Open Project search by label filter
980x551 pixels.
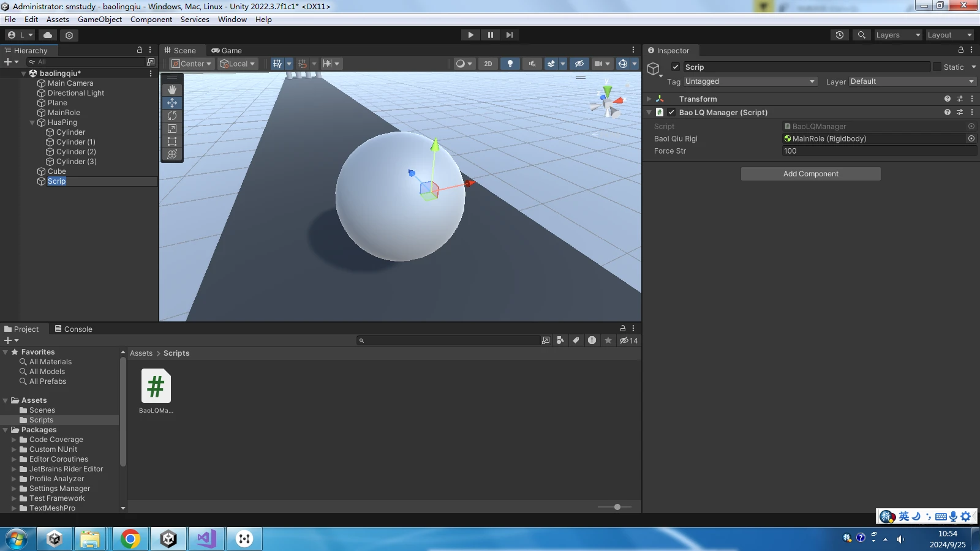click(x=576, y=340)
